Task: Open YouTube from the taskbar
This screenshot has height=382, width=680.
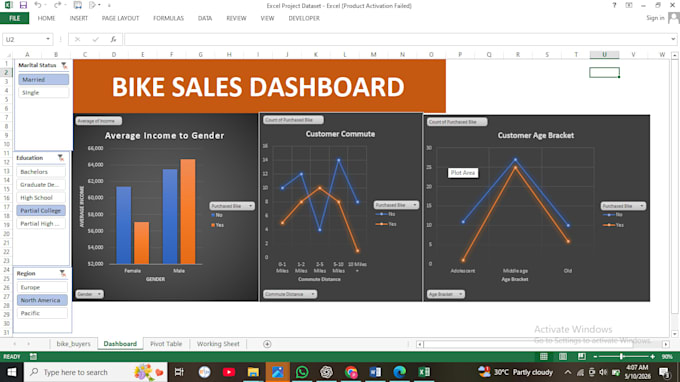Action: point(229,372)
